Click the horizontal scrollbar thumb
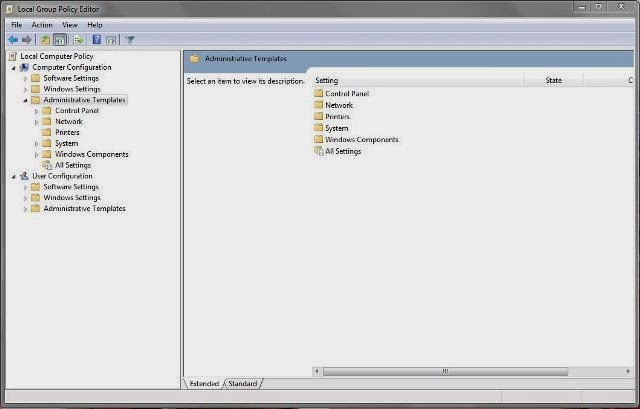The height and width of the screenshot is (409, 640). coord(445,371)
